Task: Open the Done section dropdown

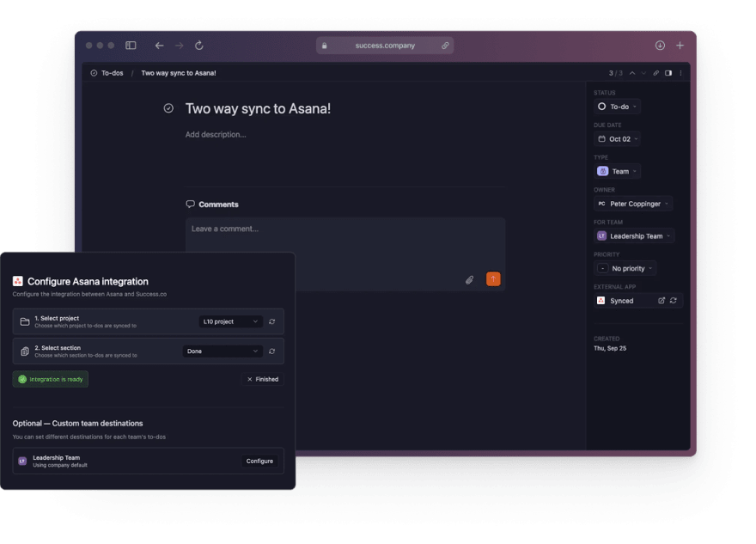Action: point(223,351)
